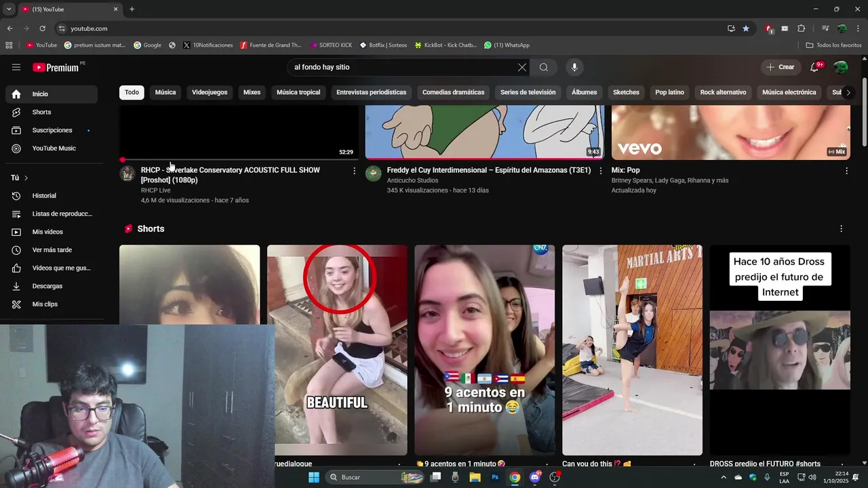Open Chrome site information icon
This screenshot has height=488, width=868.
click(62, 28)
